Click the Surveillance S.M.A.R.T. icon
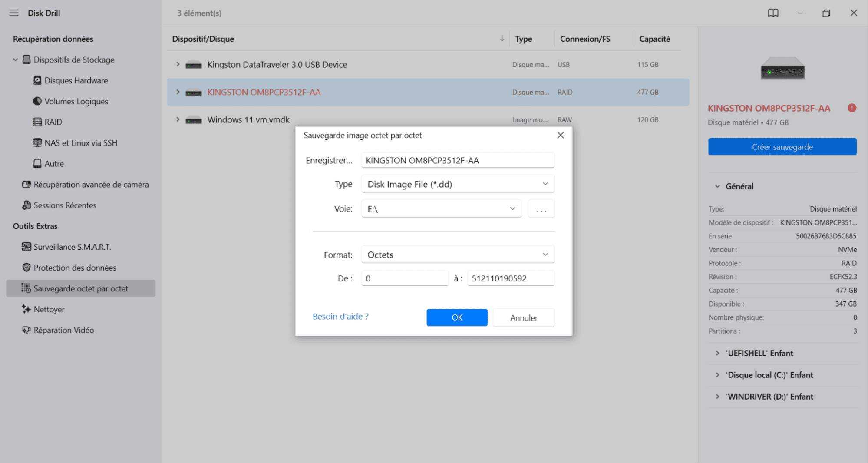 [x=26, y=247]
